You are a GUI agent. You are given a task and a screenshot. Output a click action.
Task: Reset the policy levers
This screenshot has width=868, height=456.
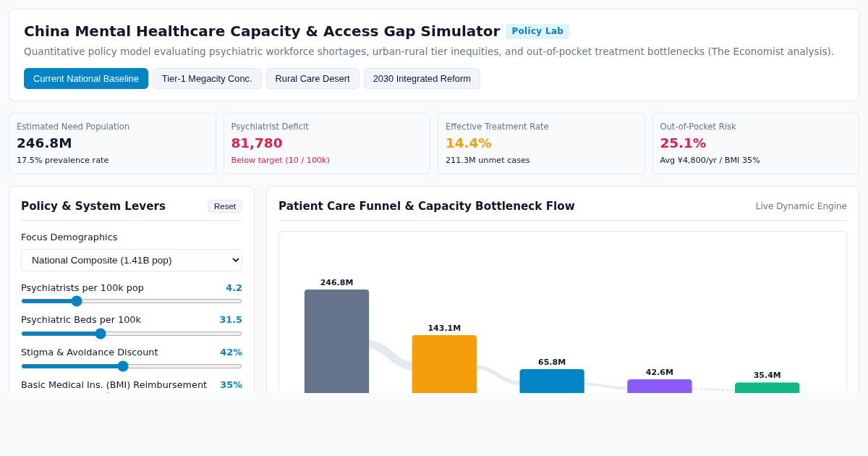pos(225,206)
